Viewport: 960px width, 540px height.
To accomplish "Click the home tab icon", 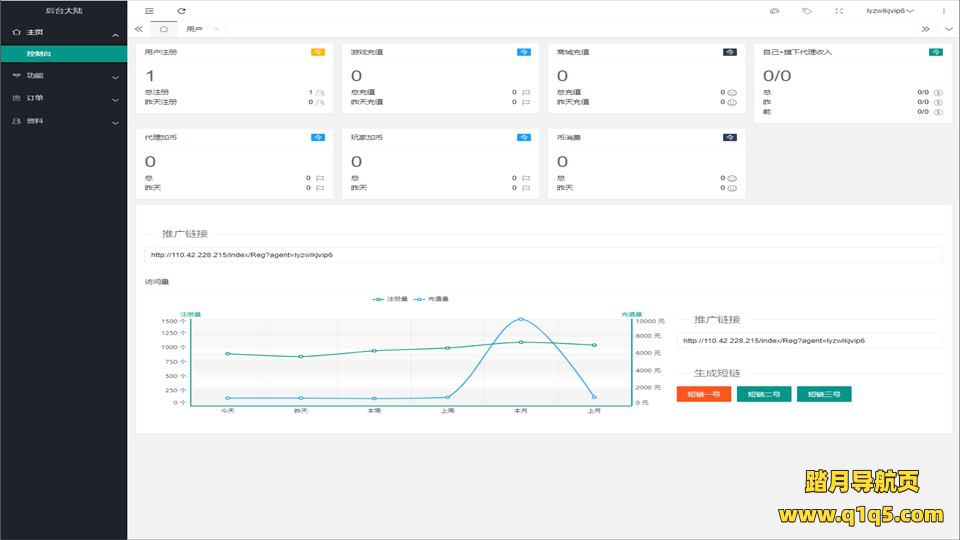I will [x=164, y=29].
